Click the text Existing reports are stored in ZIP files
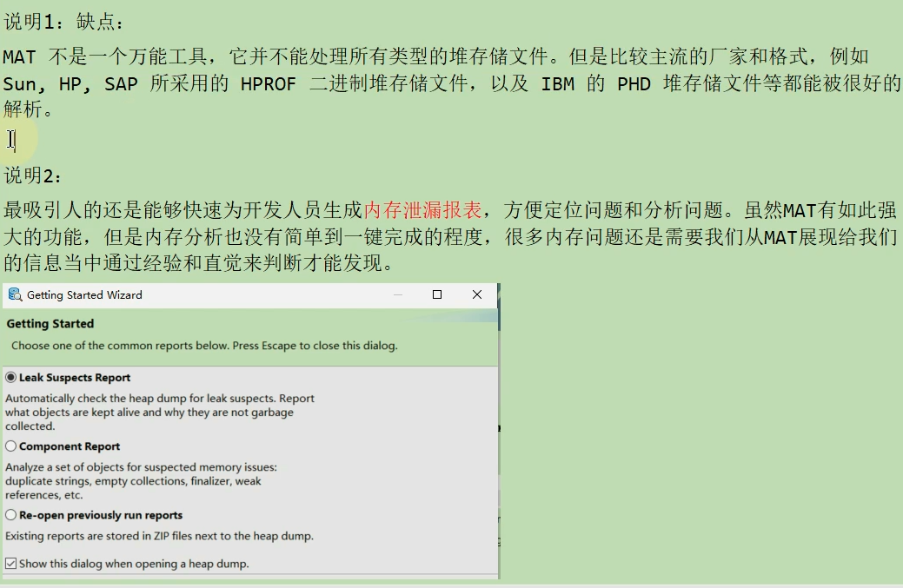The height and width of the screenshot is (588, 903). (160, 536)
